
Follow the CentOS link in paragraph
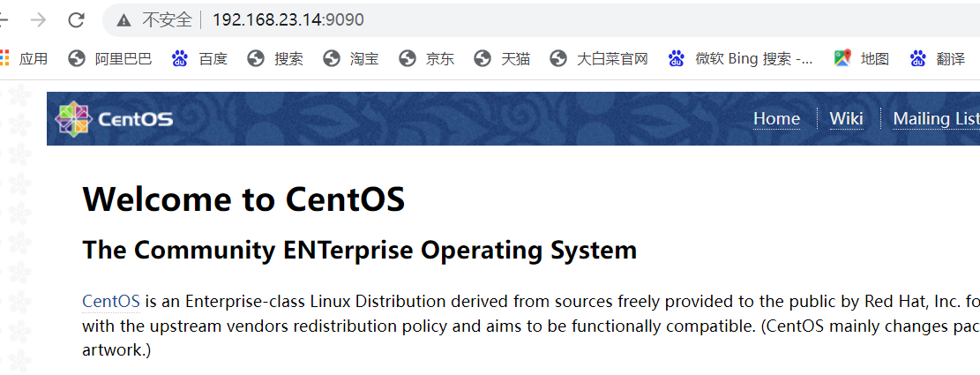click(x=111, y=302)
